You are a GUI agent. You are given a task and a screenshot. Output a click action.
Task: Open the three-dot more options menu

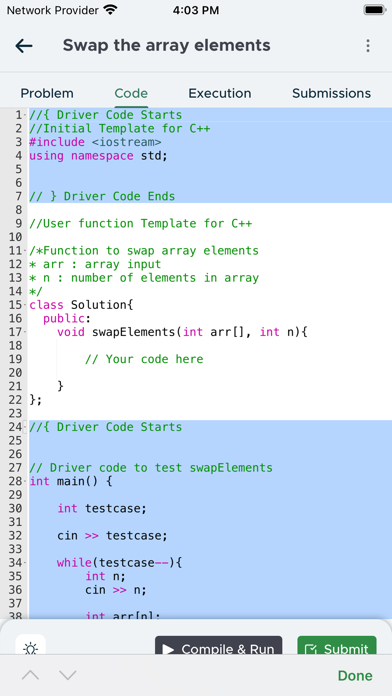(368, 46)
